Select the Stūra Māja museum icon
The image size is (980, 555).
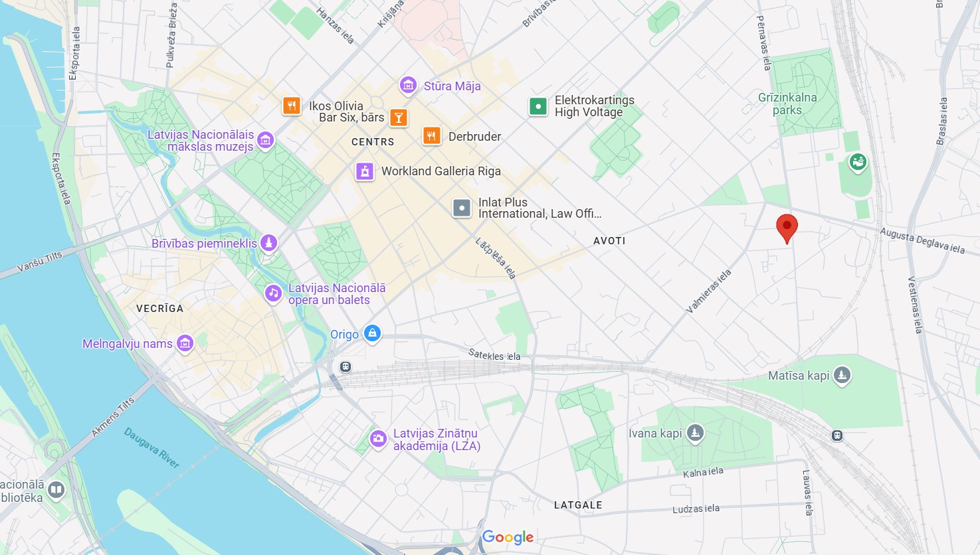[408, 86]
